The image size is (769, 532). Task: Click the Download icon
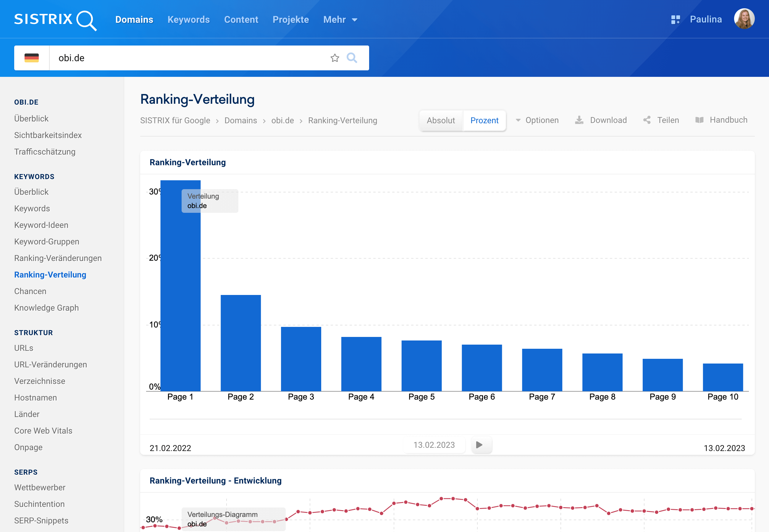tap(579, 120)
